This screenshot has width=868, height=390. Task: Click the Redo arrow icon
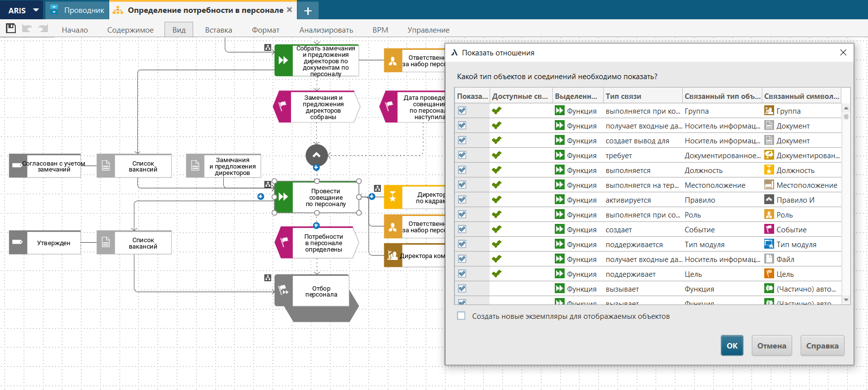[43, 29]
